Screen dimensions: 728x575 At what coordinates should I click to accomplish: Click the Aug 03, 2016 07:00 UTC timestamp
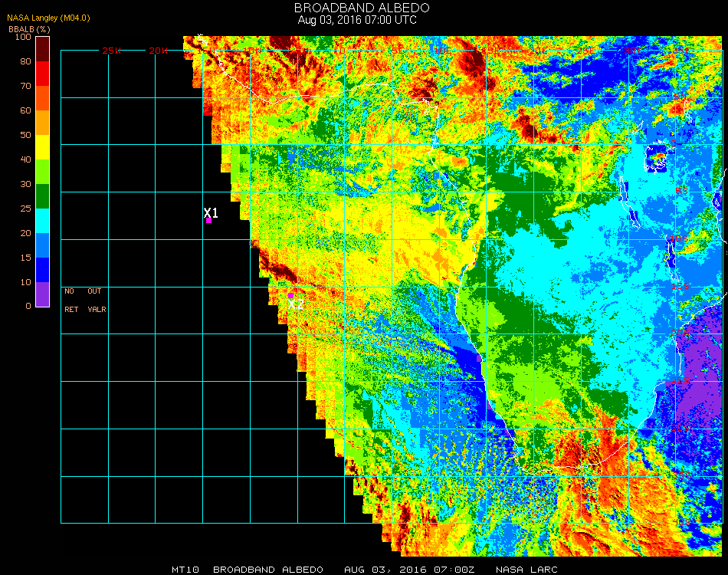point(357,19)
